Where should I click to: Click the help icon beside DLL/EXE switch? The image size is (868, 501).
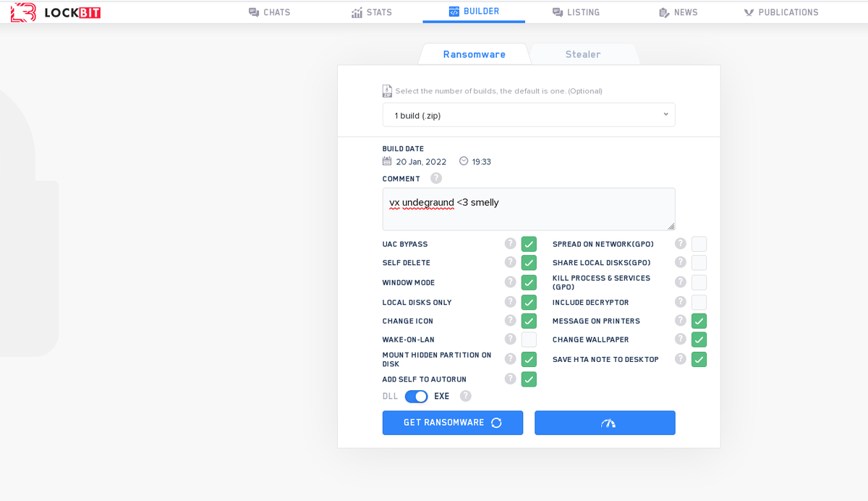[x=466, y=396]
